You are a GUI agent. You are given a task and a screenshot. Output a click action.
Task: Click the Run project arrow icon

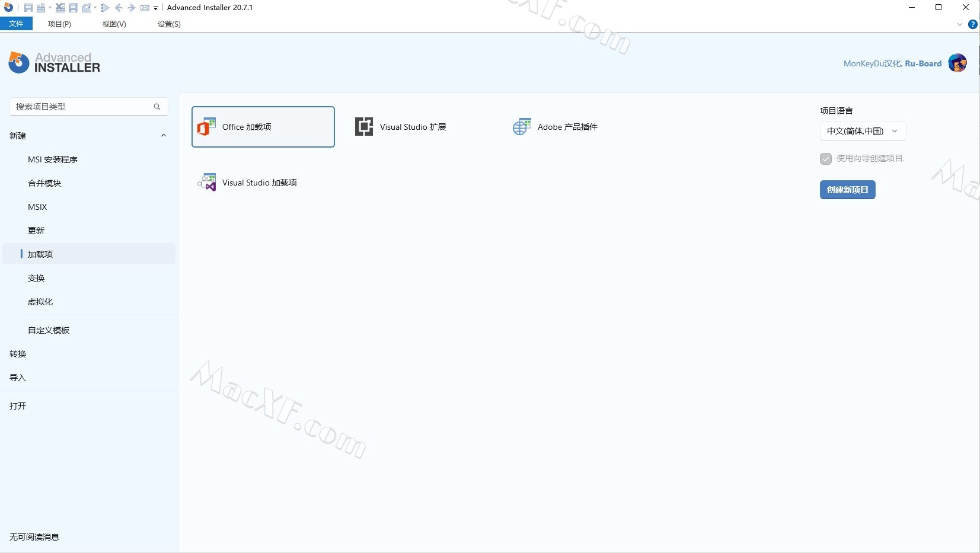click(105, 8)
